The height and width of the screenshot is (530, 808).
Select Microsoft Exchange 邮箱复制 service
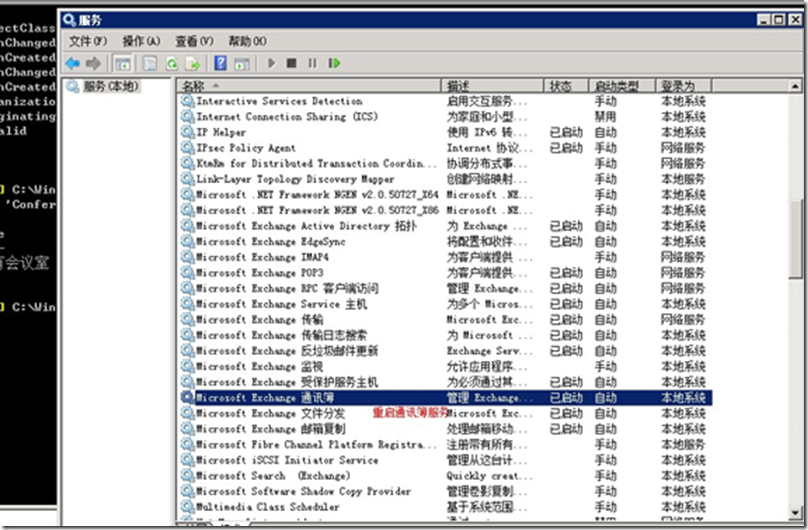pos(271,429)
